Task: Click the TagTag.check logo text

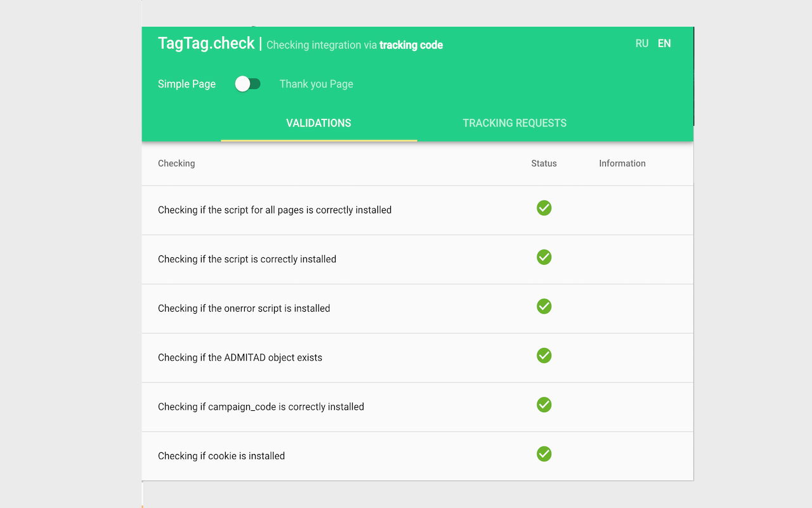Action: pos(206,43)
